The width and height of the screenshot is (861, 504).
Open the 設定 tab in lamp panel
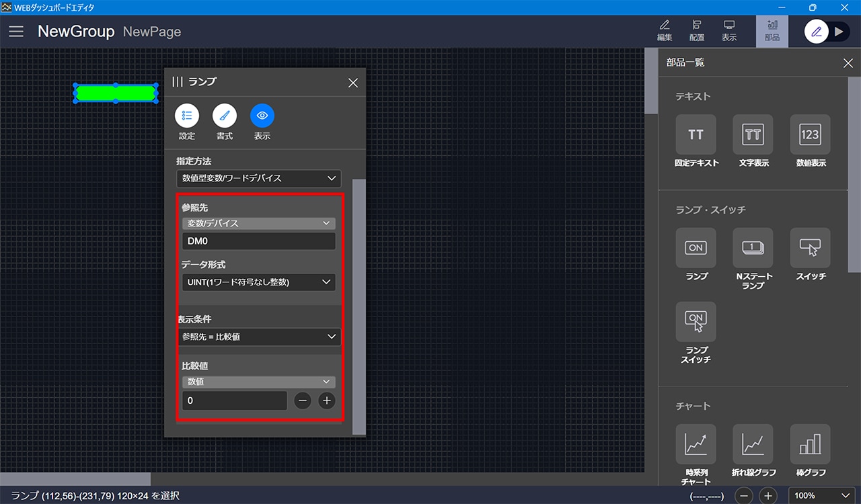(x=187, y=116)
